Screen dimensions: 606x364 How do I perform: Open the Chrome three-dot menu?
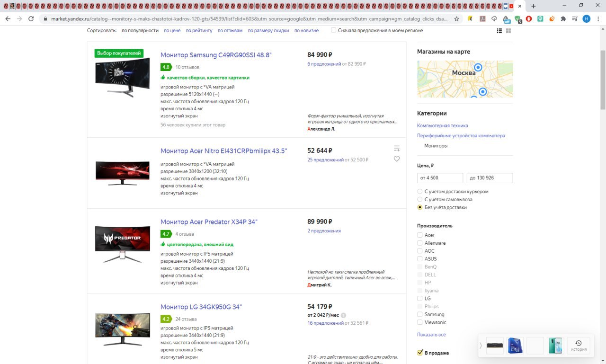[598, 18]
